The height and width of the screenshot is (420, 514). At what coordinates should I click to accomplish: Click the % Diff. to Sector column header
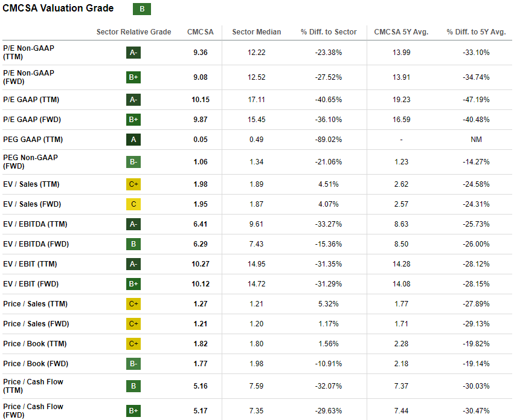329,32
